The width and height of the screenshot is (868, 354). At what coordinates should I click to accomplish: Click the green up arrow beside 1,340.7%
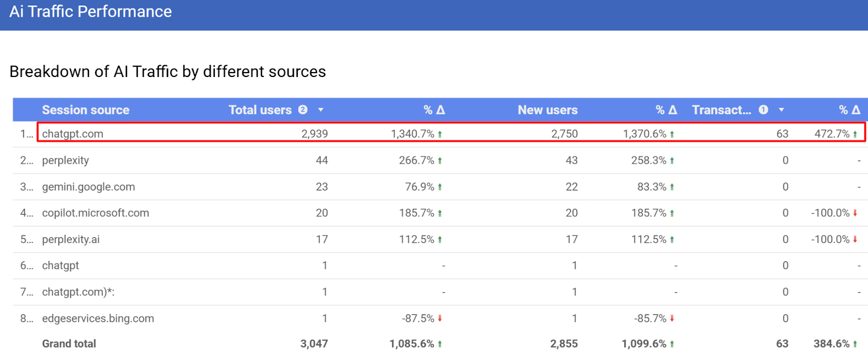(x=440, y=134)
